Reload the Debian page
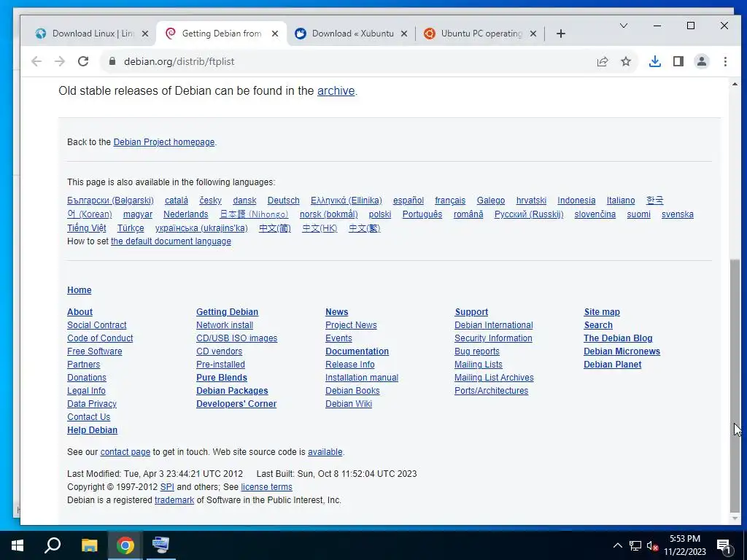 (x=83, y=61)
